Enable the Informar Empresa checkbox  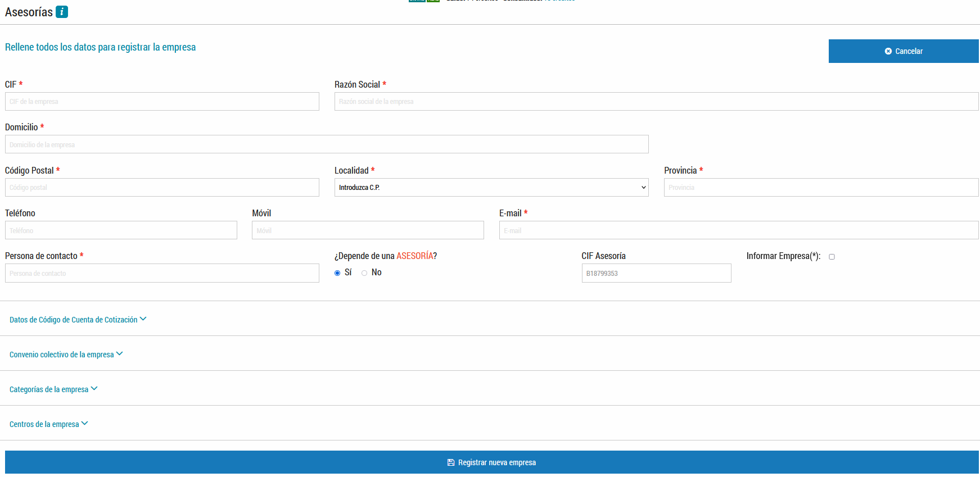(x=832, y=257)
